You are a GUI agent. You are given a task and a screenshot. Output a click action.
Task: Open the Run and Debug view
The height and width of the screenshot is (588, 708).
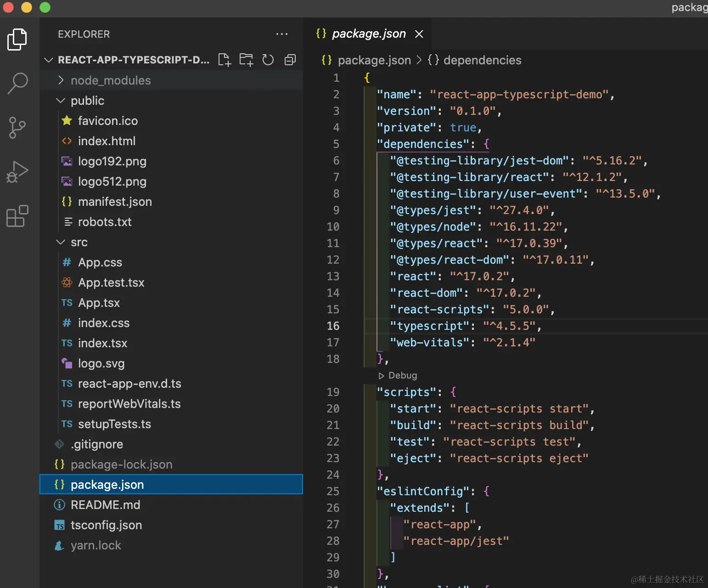click(17, 172)
